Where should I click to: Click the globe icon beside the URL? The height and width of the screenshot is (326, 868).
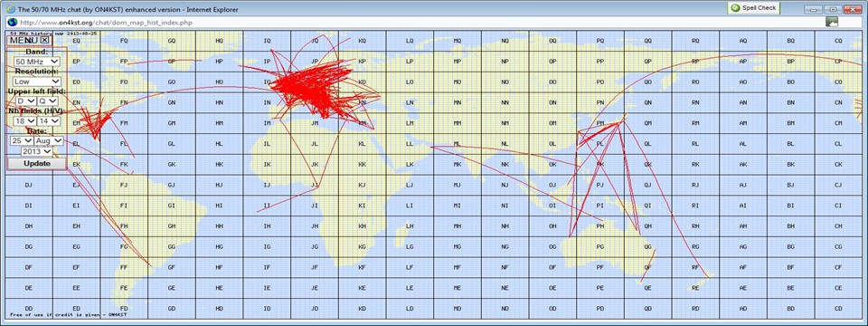(12, 22)
